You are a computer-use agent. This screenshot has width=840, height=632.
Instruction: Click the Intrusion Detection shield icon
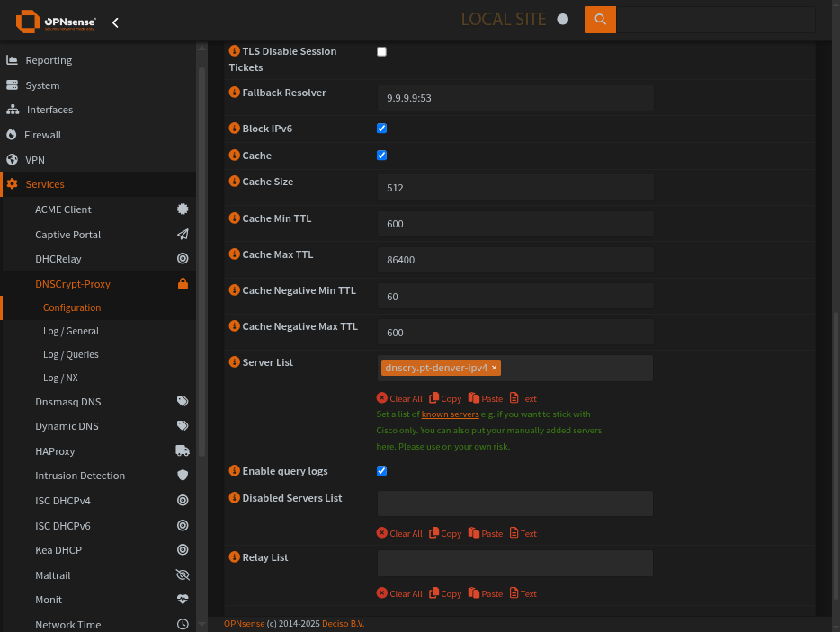pyautogui.click(x=183, y=475)
